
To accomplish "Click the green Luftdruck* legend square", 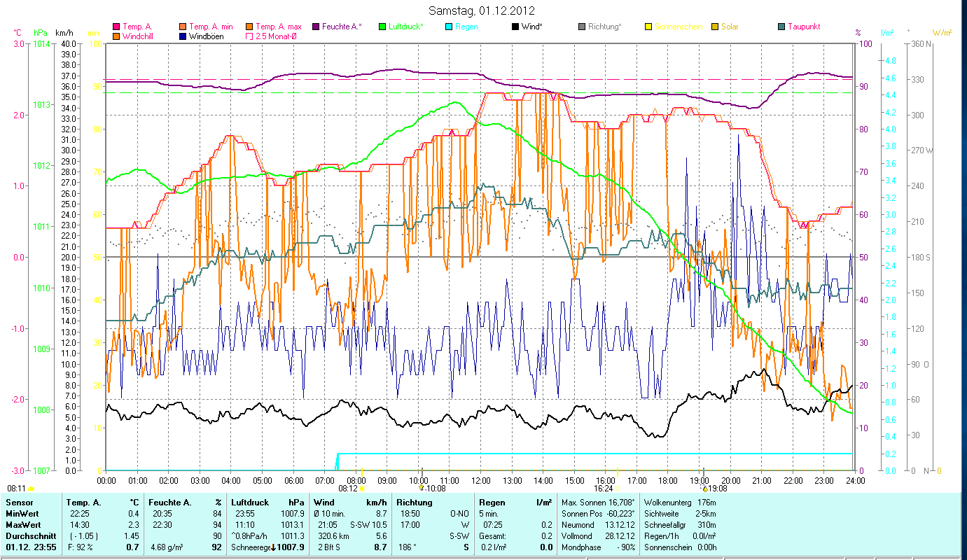I will 382,27.
